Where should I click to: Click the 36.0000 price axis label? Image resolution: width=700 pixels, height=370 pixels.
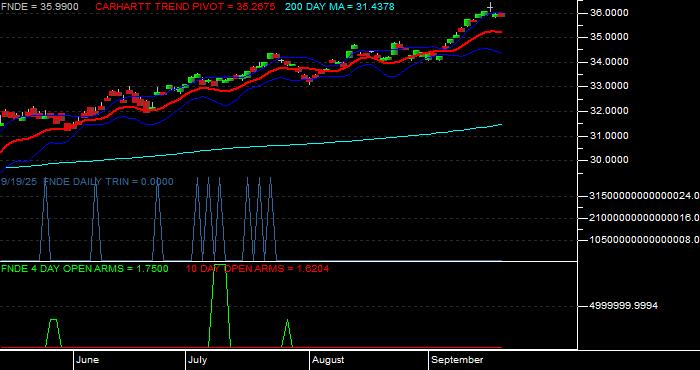click(x=609, y=13)
